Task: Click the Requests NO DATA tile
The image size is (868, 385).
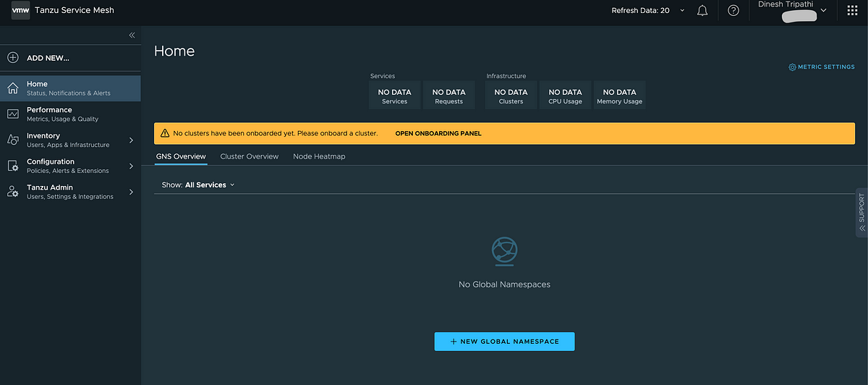Action: [x=448, y=95]
